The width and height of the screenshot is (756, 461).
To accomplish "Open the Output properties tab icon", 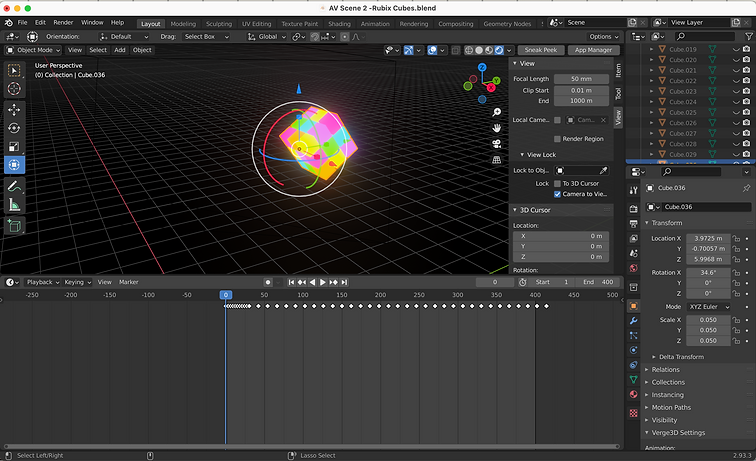I will click(x=634, y=224).
